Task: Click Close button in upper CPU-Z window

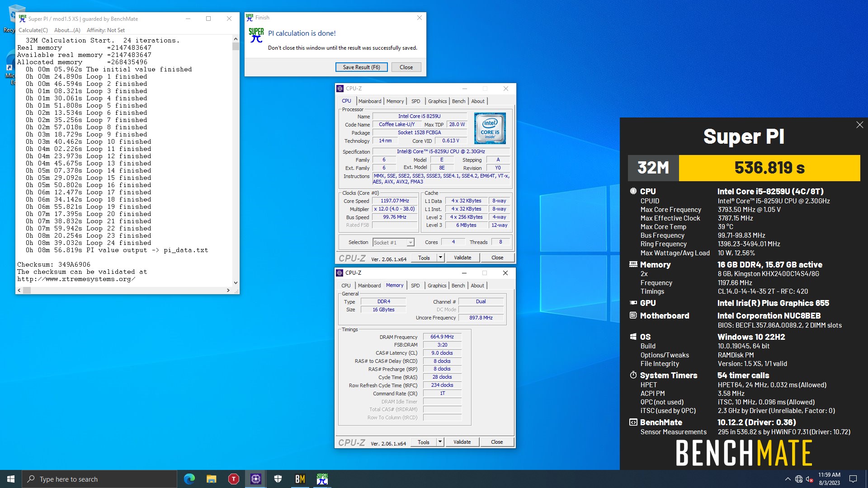Action: coord(497,258)
